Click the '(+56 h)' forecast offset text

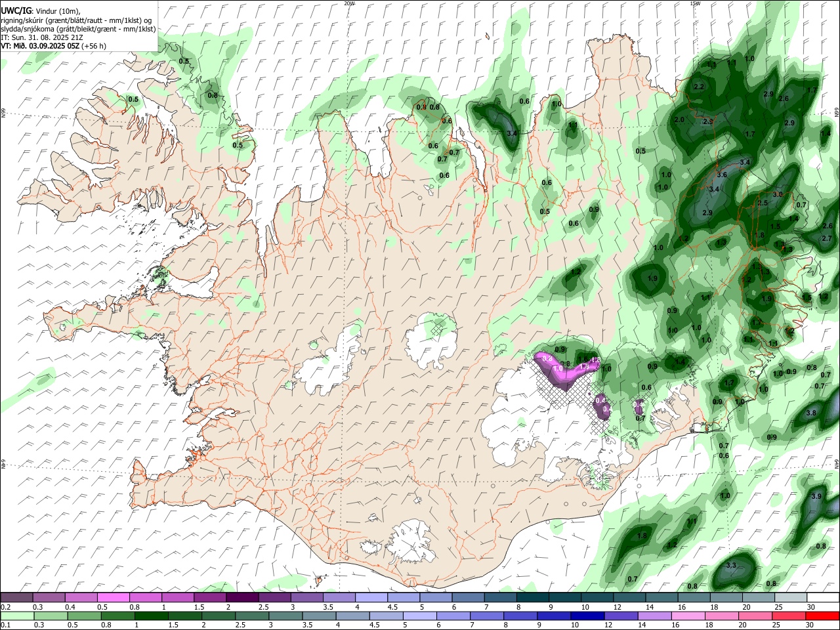94,46
